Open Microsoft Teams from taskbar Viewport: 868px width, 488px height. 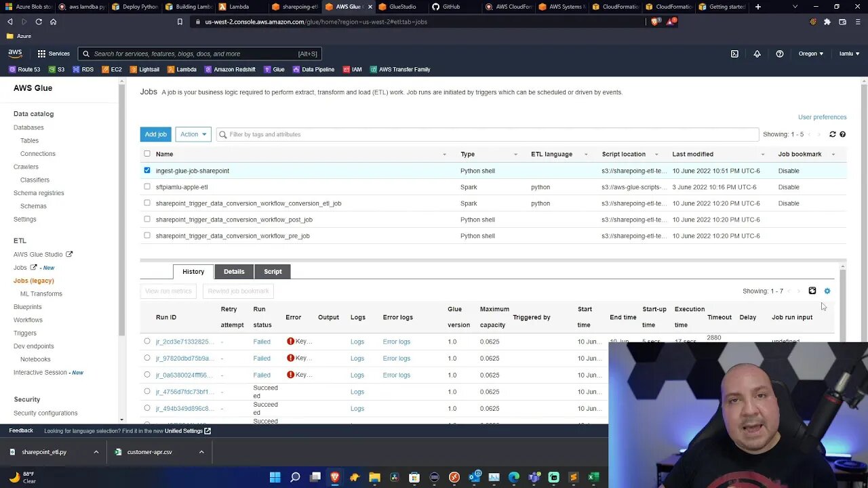[x=534, y=477]
